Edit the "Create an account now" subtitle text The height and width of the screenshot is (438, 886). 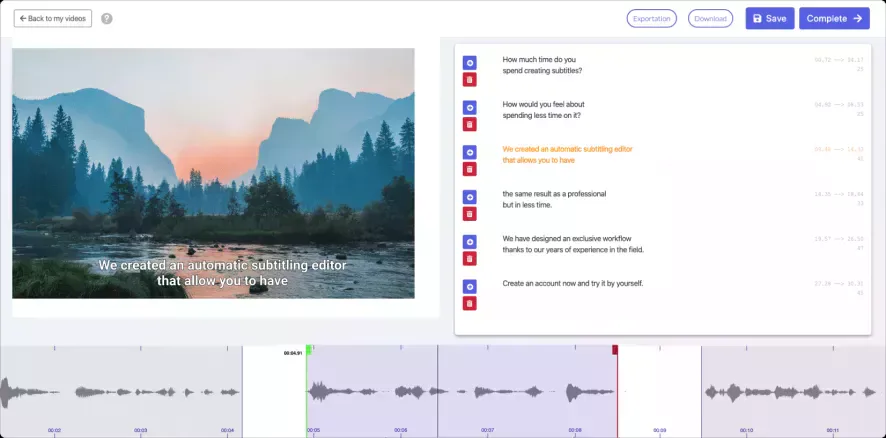[x=573, y=284]
